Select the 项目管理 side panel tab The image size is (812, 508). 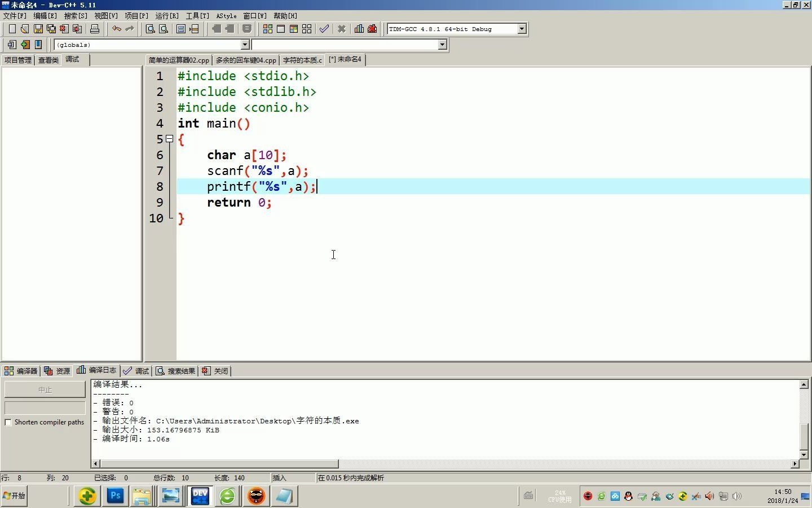point(17,60)
